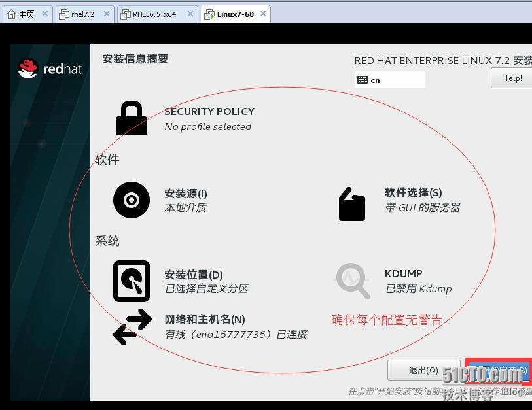
Task: Click the Red Hat logo
Action: click(x=50, y=68)
